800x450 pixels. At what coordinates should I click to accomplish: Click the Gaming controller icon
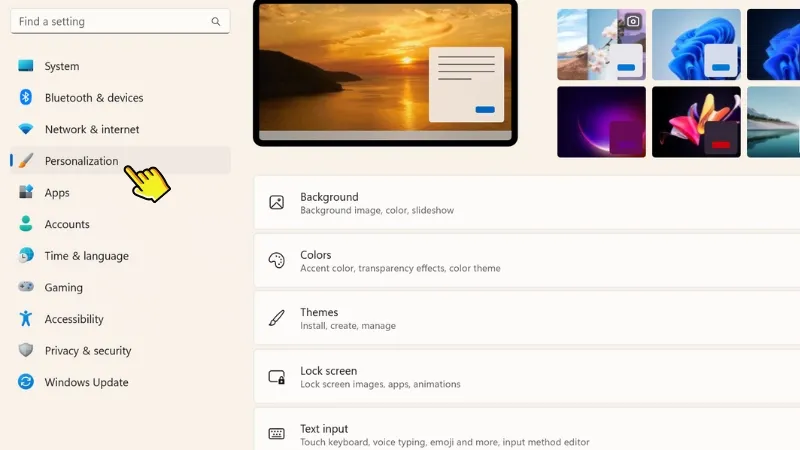point(26,287)
